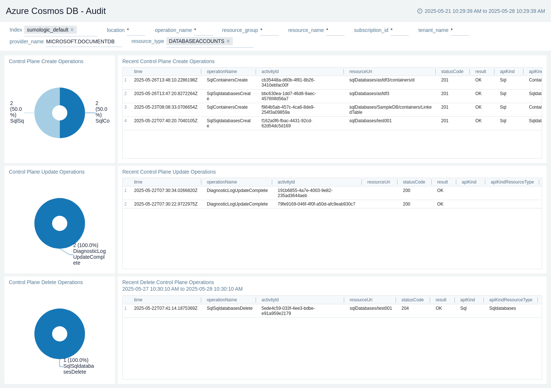The height and width of the screenshot is (392, 551).
Task: Edit the resource_group filter field
Action: click(270, 30)
